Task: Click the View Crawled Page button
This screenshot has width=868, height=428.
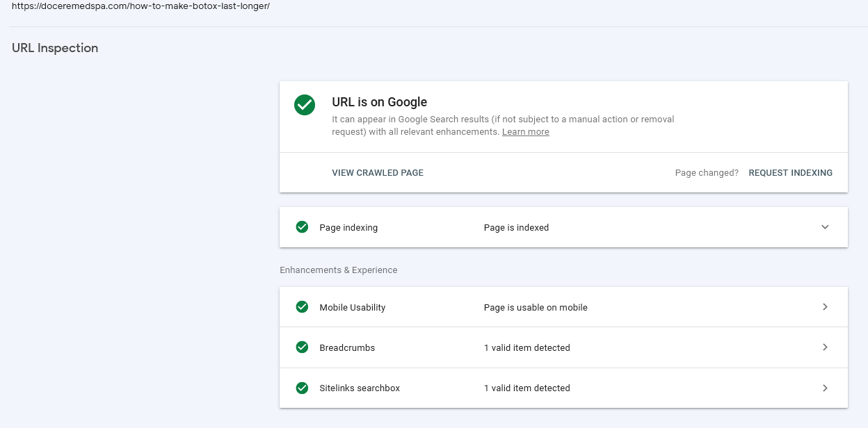Action: pos(378,173)
